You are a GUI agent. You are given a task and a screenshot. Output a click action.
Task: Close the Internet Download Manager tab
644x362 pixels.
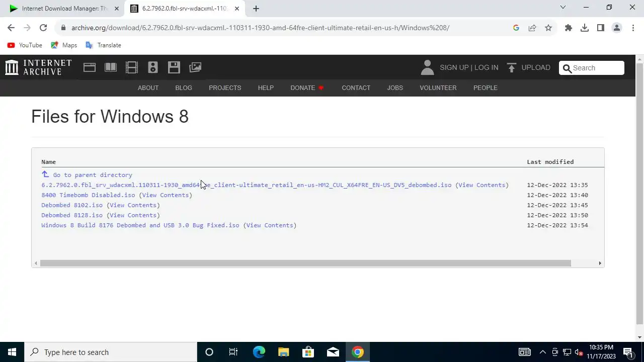116,9
